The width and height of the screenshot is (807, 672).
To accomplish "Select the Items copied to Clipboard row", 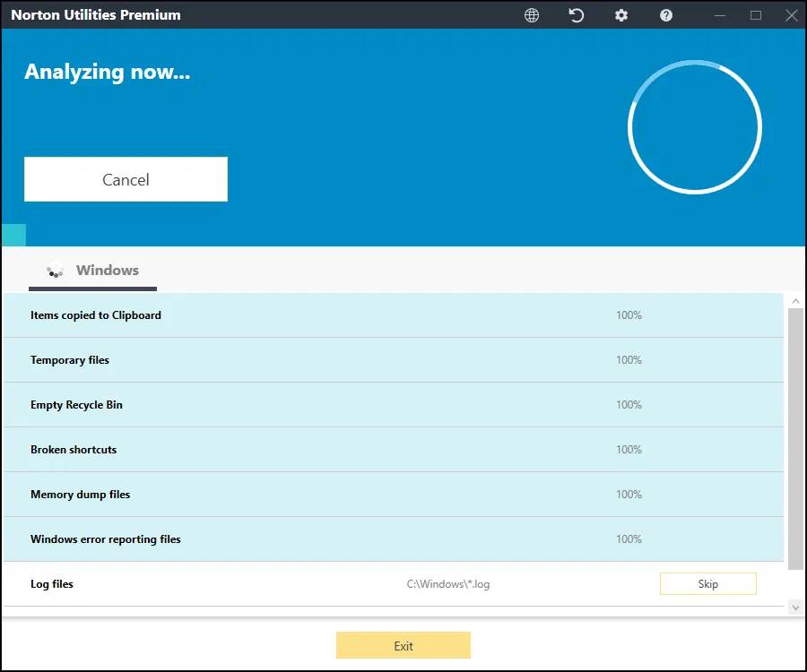I will (x=394, y=315).
